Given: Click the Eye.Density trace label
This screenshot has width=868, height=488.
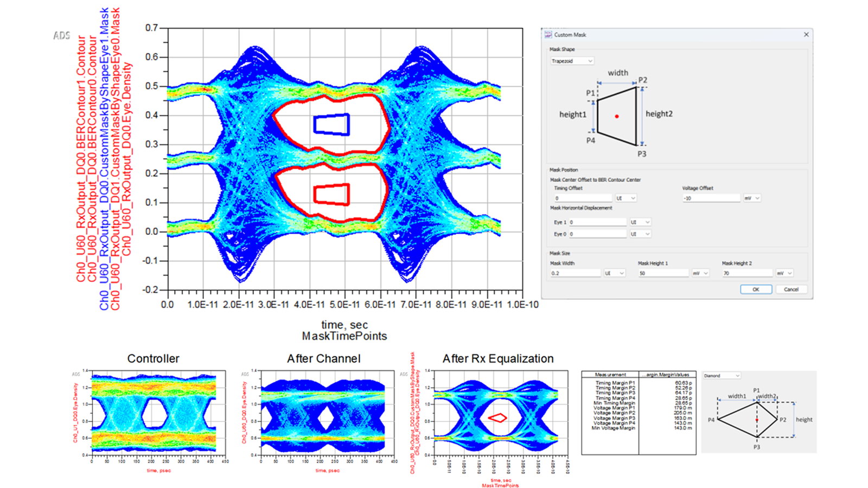Looking at the screenshot, I should pyautogui.click(x=126, y=159).
